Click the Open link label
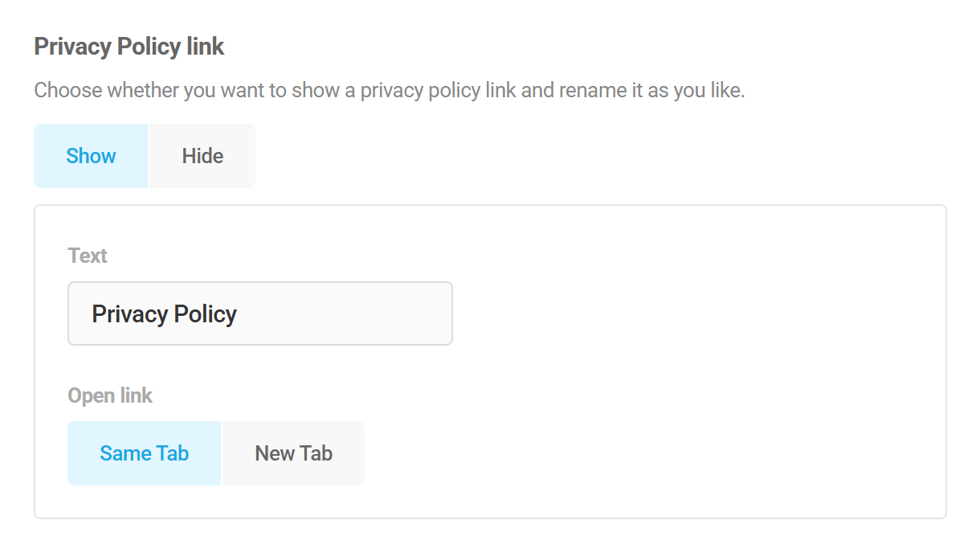980x553 pixels. [110, 395]
